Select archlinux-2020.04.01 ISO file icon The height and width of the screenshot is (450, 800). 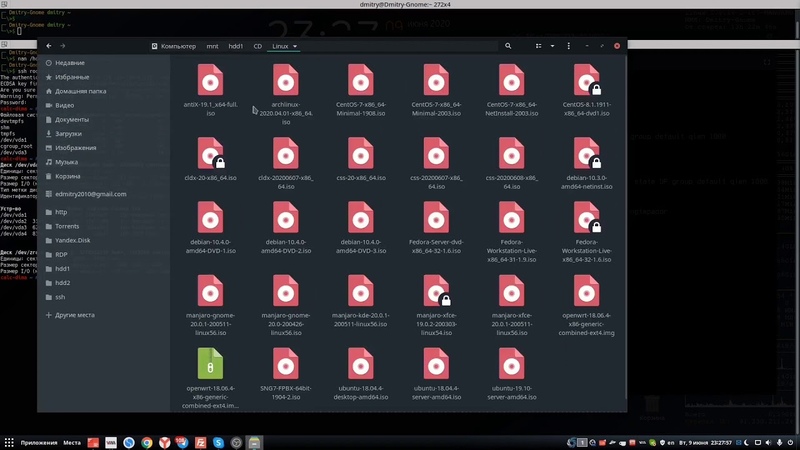click(x=286, y=80)
